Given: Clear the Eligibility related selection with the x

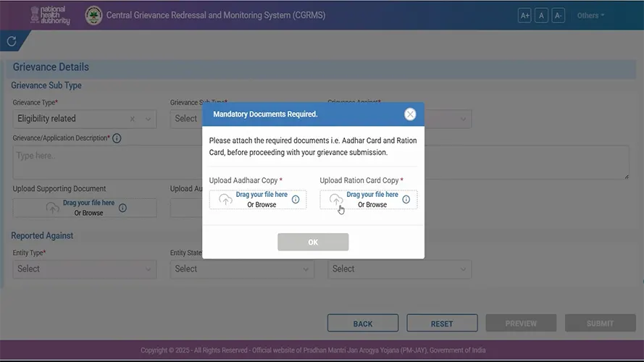Looking at the screenshot, I should pyautogui.click(x=133, y=119).
